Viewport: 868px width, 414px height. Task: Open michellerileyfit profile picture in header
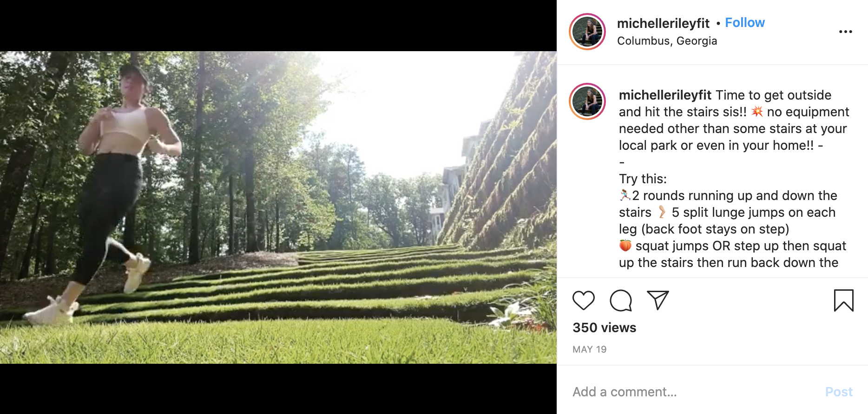point(587,32)
